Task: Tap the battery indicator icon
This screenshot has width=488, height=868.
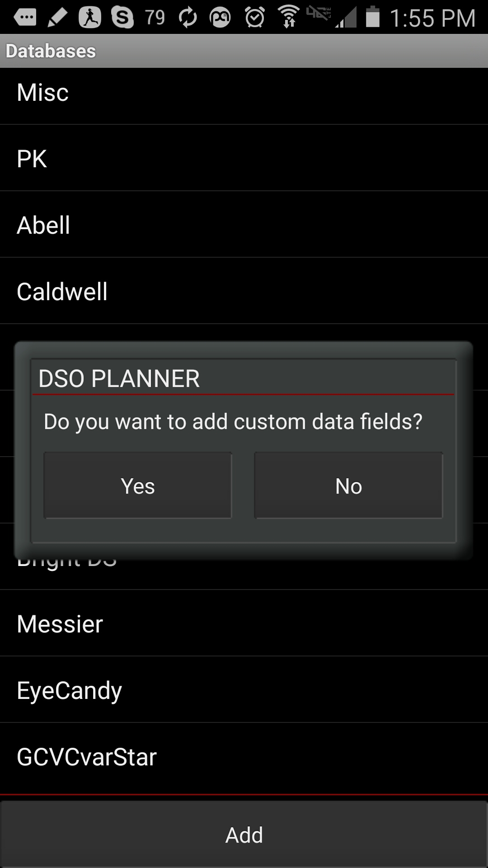Action: pyautogui.click(x=372, y=16)
